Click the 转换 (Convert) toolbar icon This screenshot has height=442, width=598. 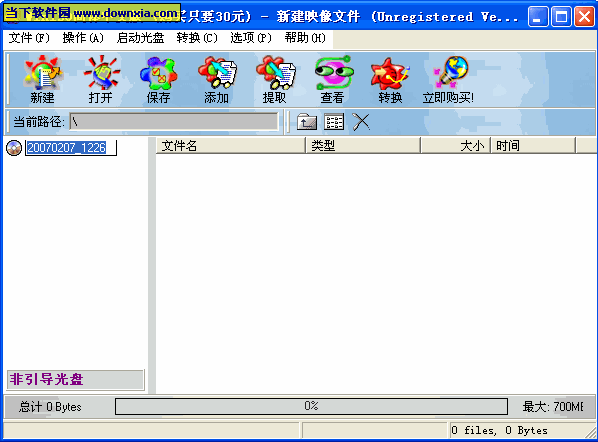(391, 79)
